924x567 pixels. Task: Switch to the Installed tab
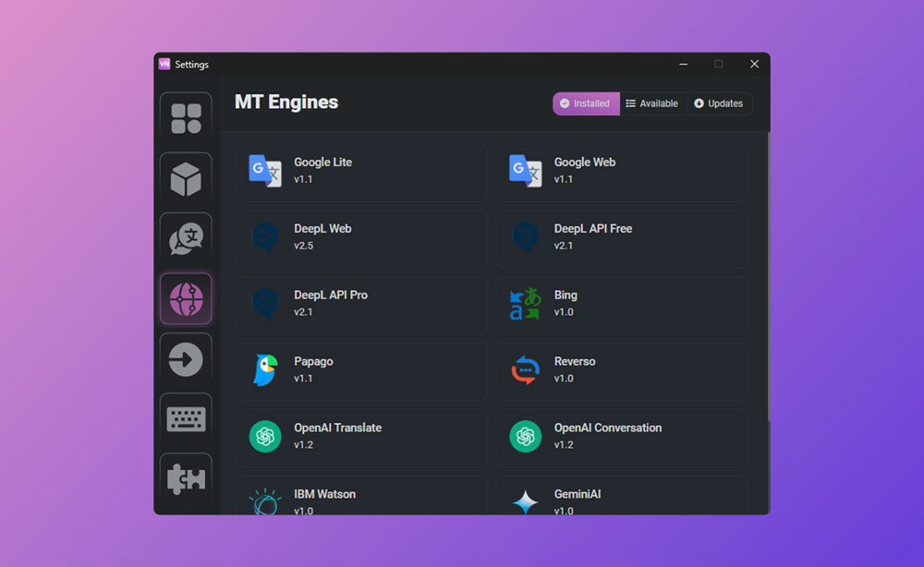[x=586, y=103]
